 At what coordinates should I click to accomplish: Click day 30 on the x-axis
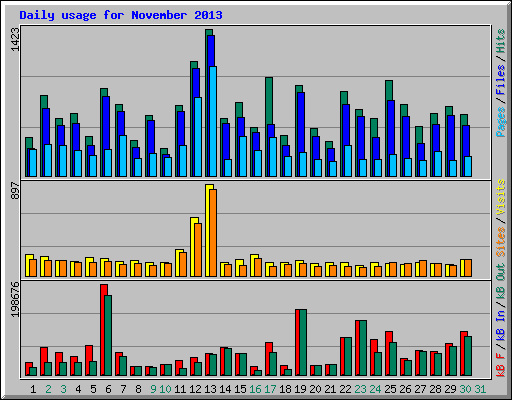click(465, 389)
